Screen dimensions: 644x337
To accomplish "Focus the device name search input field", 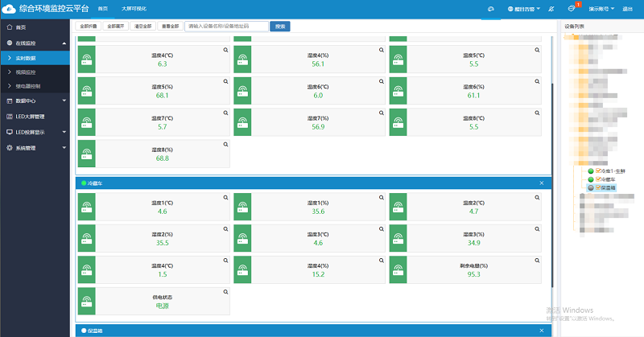I will coord(225,26).
